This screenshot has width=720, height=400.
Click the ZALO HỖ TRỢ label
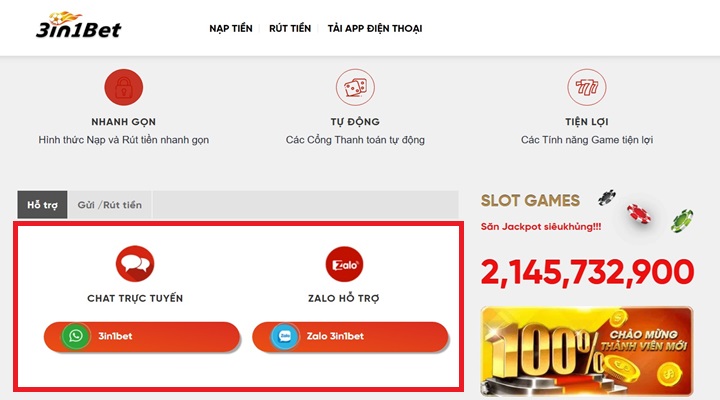tap(344, 298)
